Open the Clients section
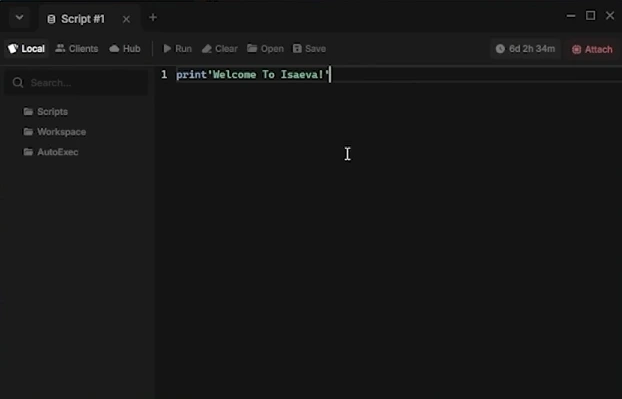The height and width of the screenshot is (399, 622). [77, 48]
